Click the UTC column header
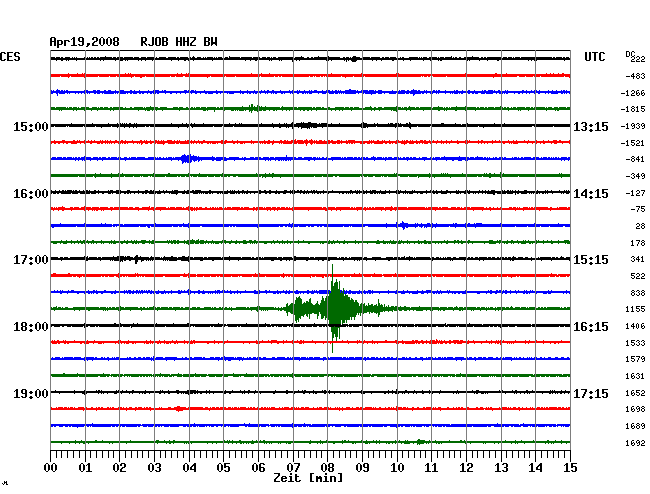The width and height of the screenshot is (650, 494). pyautogui.click(x=594, y=57)
